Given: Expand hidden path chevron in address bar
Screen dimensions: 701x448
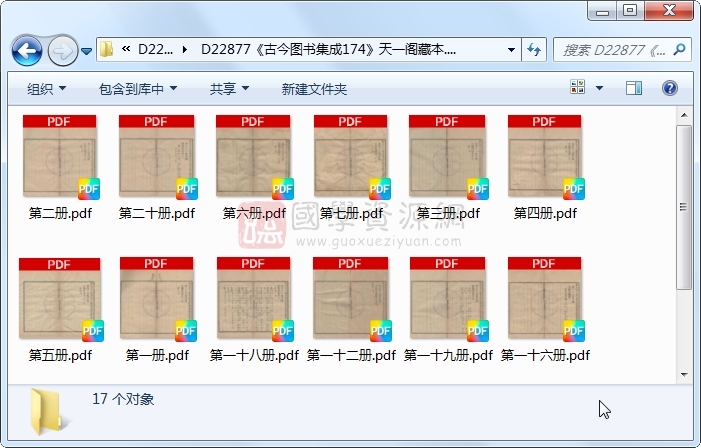Looking at the screenshot, I should click(126, 49).
